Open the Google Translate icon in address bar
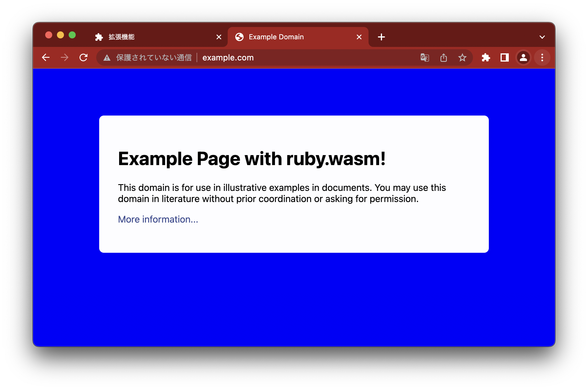 [x=425, y=57]
